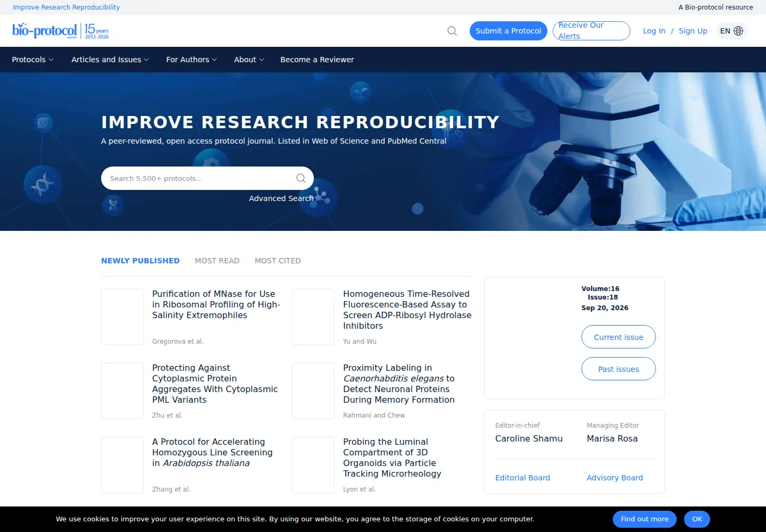766x532 pixels.
Task: Open Accelerating Homozygous Line Screening article
Action: (x=212, y=452)
